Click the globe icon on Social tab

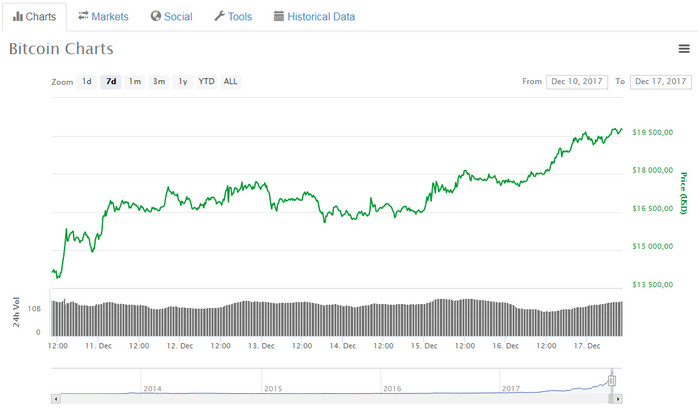(155, 17)
